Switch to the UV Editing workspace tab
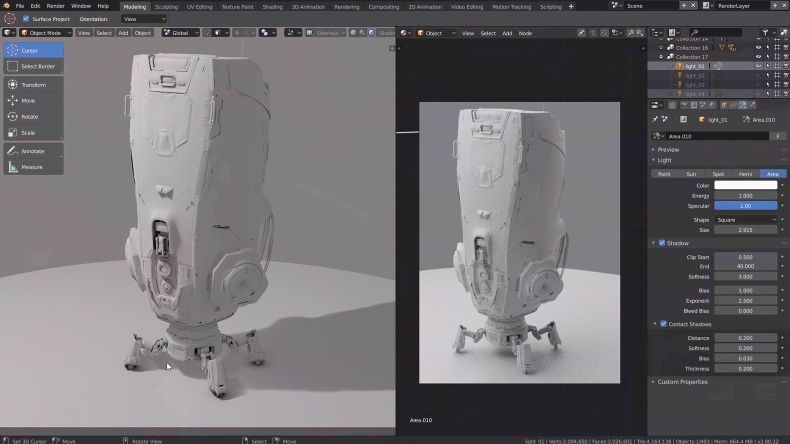 point(200,7)
